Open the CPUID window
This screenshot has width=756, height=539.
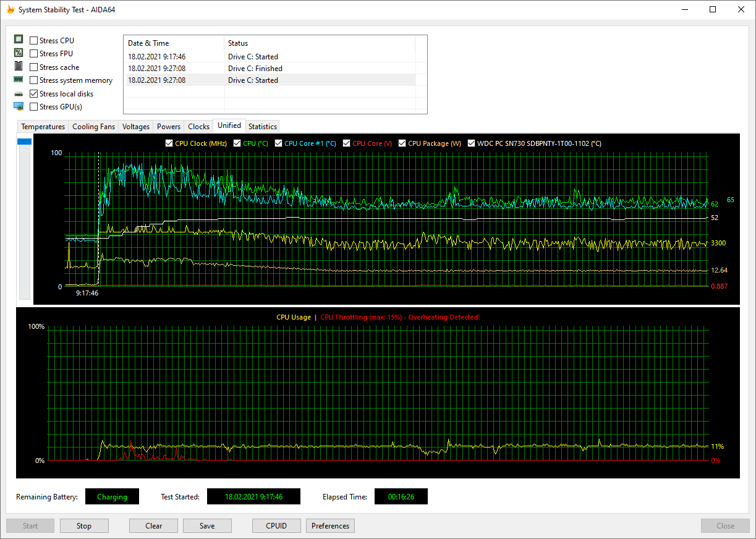276,526
